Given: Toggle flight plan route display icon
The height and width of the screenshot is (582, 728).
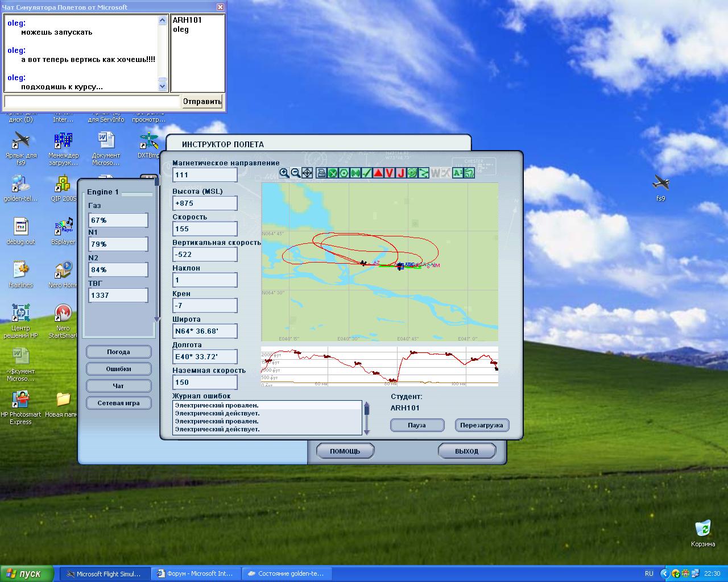Looking at the screenshot, I should (x=423, y=173).
